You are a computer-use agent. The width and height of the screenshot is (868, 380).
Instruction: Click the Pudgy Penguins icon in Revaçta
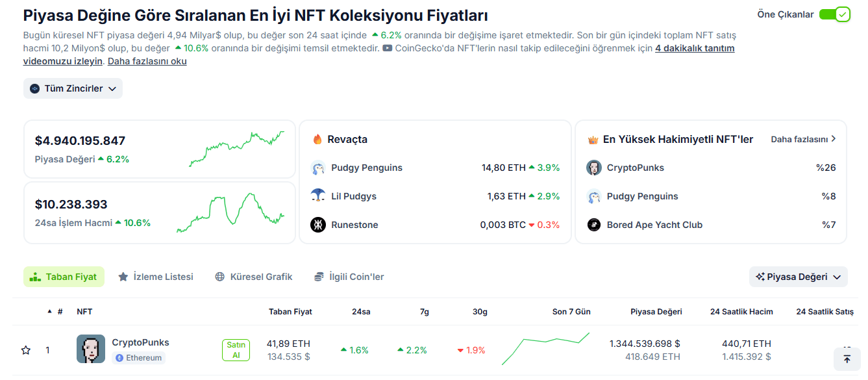[x=317, y=168]
